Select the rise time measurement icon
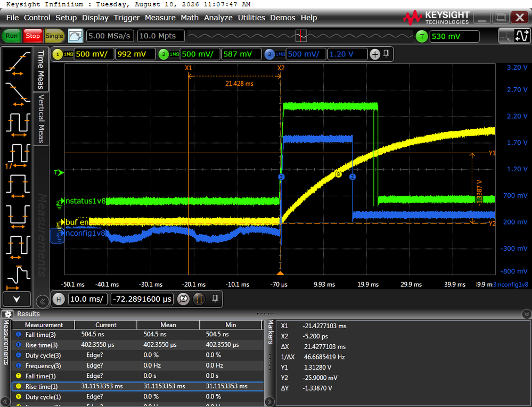 tap(18, 63)
